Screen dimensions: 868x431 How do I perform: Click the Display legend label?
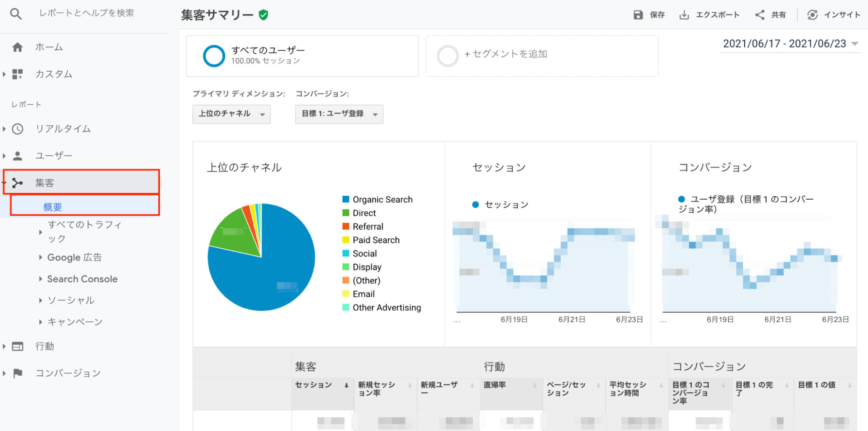[367, 267]
